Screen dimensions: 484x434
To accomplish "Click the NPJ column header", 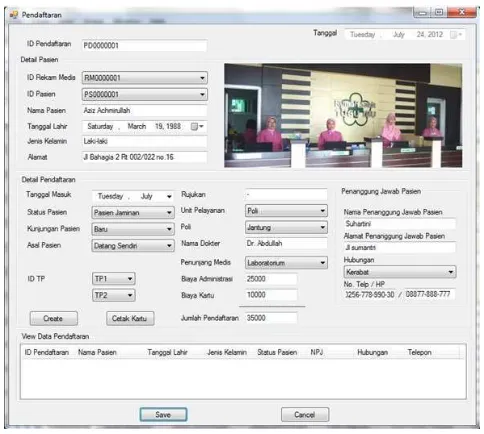I will coord(317,352).
